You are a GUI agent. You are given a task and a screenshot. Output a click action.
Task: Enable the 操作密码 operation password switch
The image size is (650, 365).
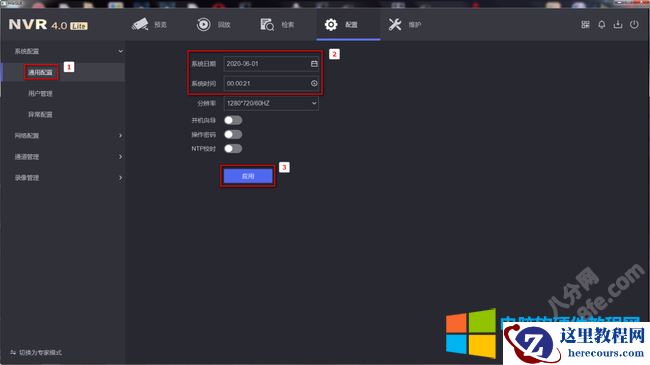pyautogui.click(x=233, y=134)
